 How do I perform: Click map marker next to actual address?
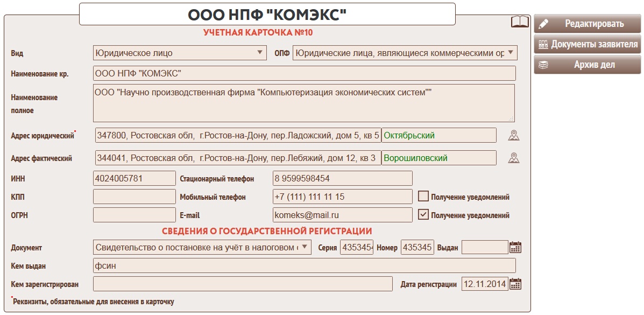(x=514, y=158)
